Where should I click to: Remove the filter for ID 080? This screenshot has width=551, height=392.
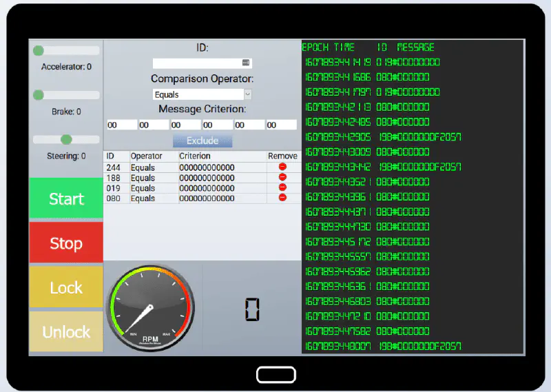pos(282,198)
